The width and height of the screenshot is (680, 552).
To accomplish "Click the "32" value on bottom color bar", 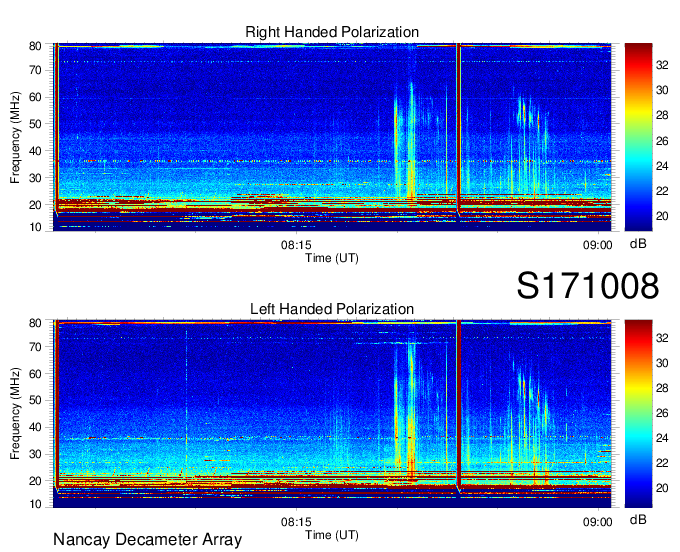I will [662, 338].
